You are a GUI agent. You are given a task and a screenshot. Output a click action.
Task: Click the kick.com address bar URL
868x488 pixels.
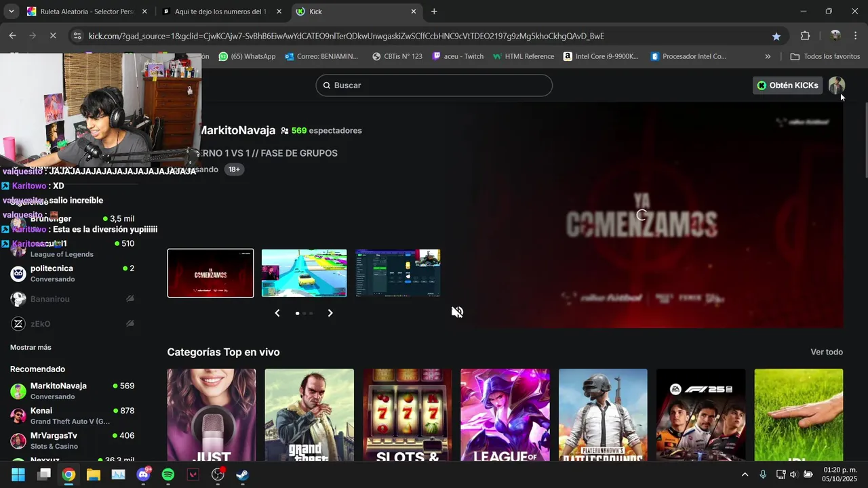[346, 36]
